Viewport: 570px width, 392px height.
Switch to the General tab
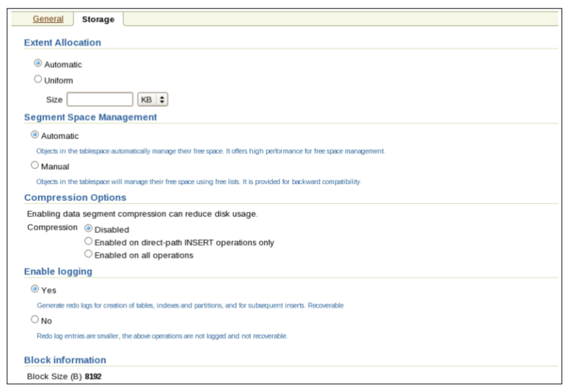click(48, 19)
